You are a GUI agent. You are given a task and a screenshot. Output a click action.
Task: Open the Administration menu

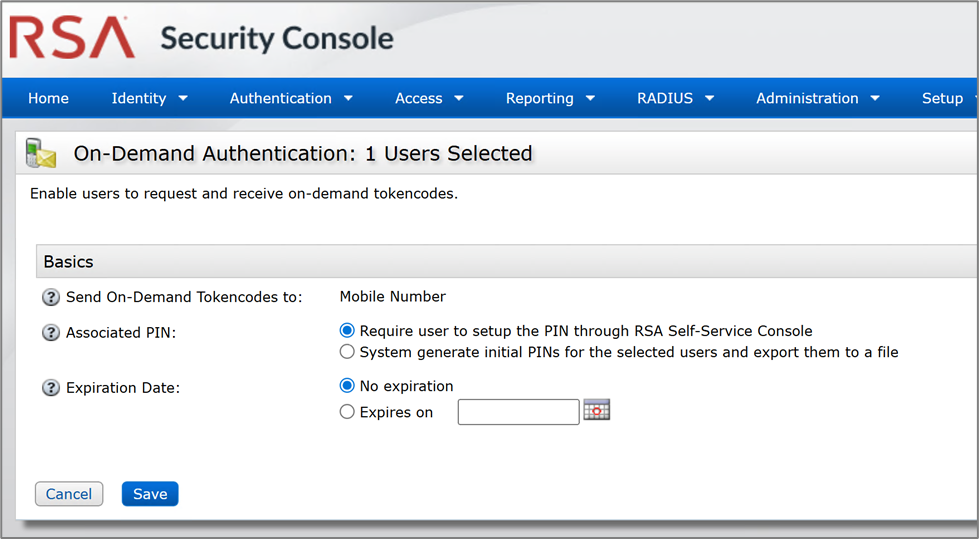coord(817,98)
